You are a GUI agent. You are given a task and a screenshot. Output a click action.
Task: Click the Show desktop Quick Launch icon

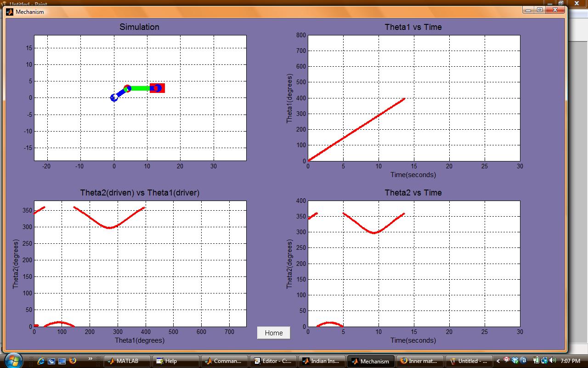pos(62,361)
